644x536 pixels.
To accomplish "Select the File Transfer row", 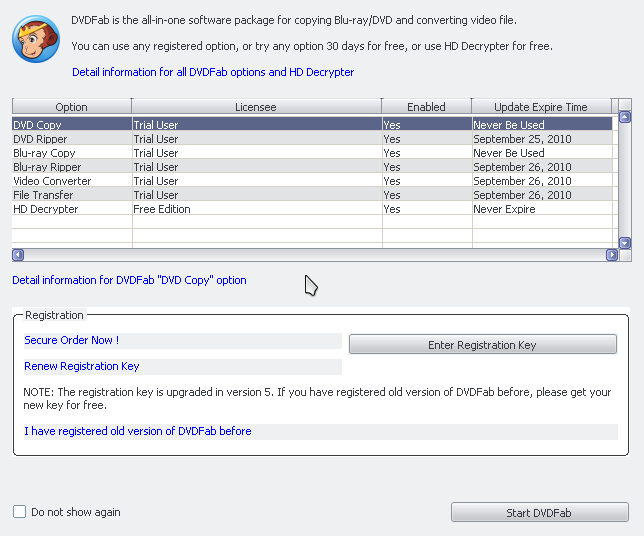I will coord(312,194).
